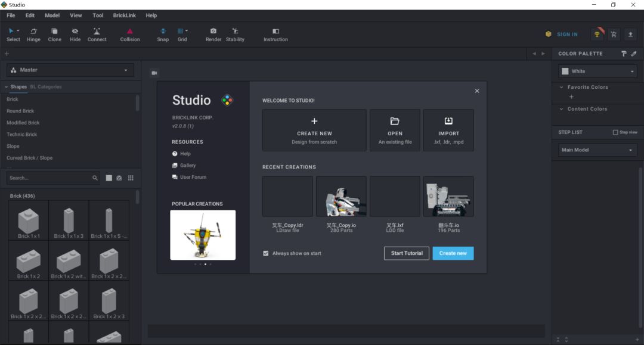The image size is (644, 345).
Task: Click IMPORT lxf ldr mpd tile
Action: tap(448, 130)
